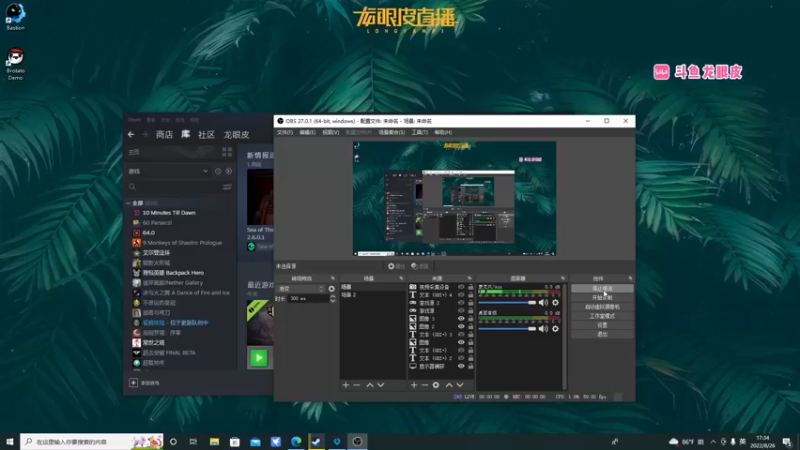Open the transition settings gear in Scene Transitions
The image size is (800, 450).
332,289
